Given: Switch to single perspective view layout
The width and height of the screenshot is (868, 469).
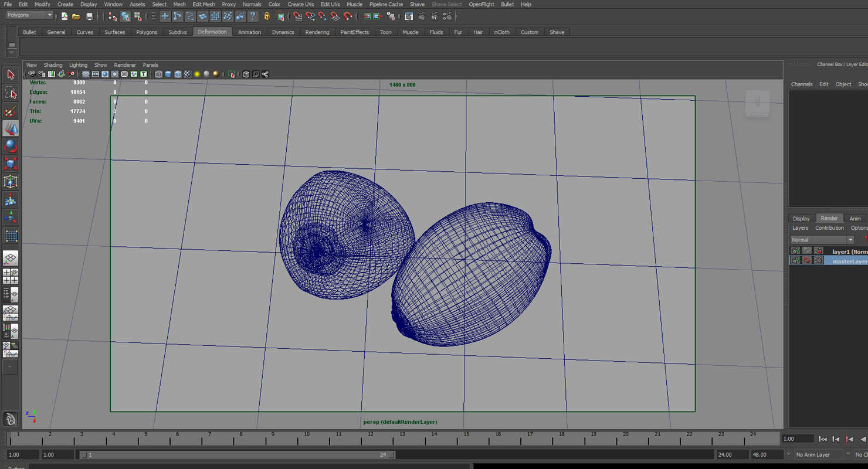Looking at the screenshot, I should point(11,258).
